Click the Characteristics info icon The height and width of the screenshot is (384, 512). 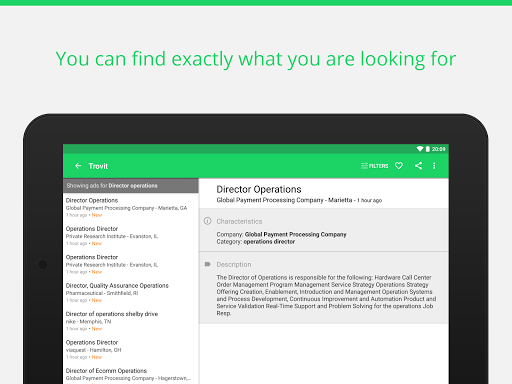click(x=207, y=221)
